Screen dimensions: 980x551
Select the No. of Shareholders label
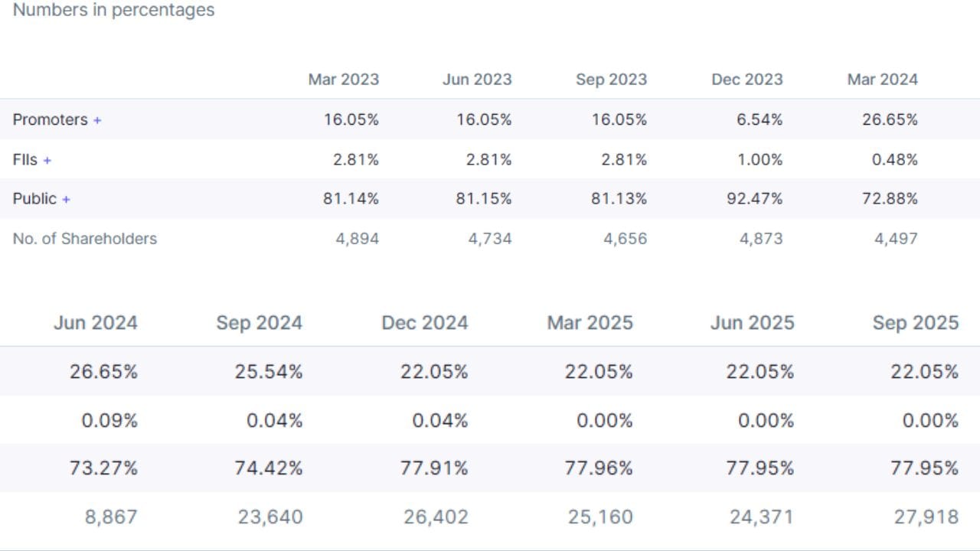tap(84, 239)
